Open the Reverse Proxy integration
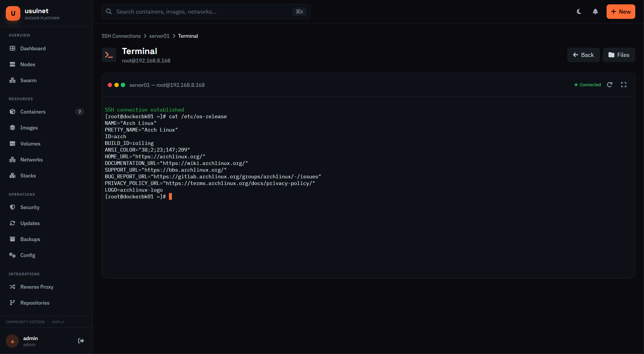The width and height of the screenshot is (644, 354). tap(37, 287)
